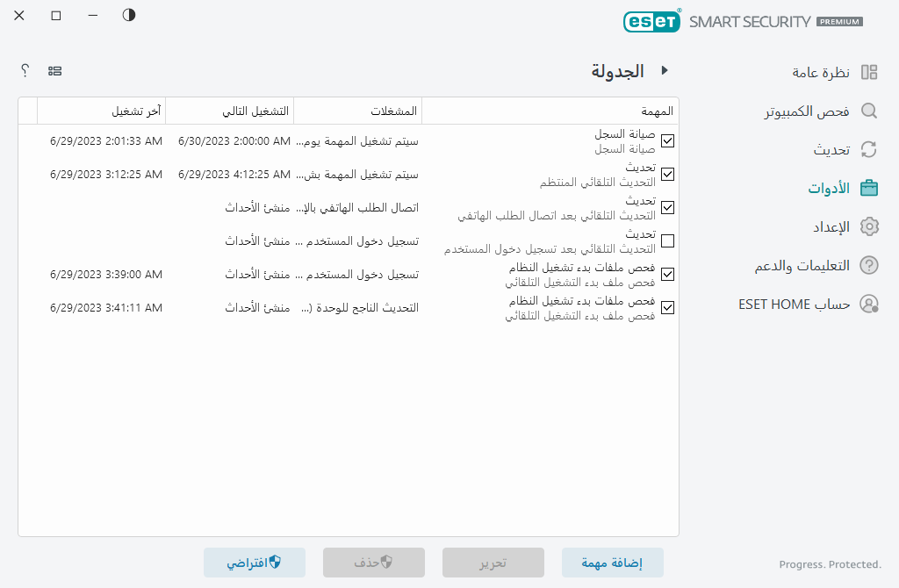Open the connected devices grid icon
899x588 pixels.
(55, 70)
